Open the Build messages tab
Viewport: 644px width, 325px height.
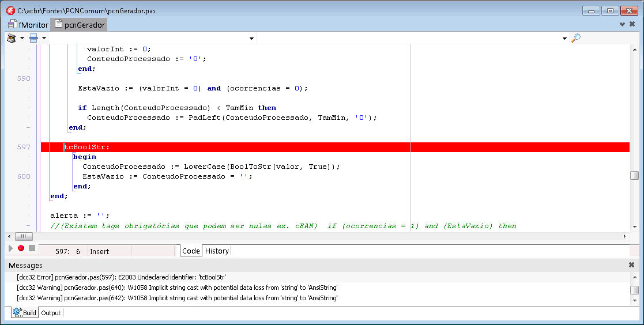(x=25, y=313)
